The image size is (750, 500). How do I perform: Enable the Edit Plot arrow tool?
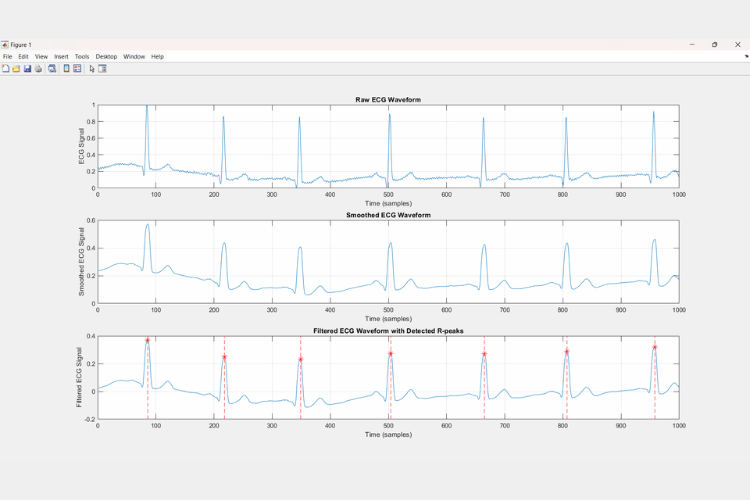[92, 69]
